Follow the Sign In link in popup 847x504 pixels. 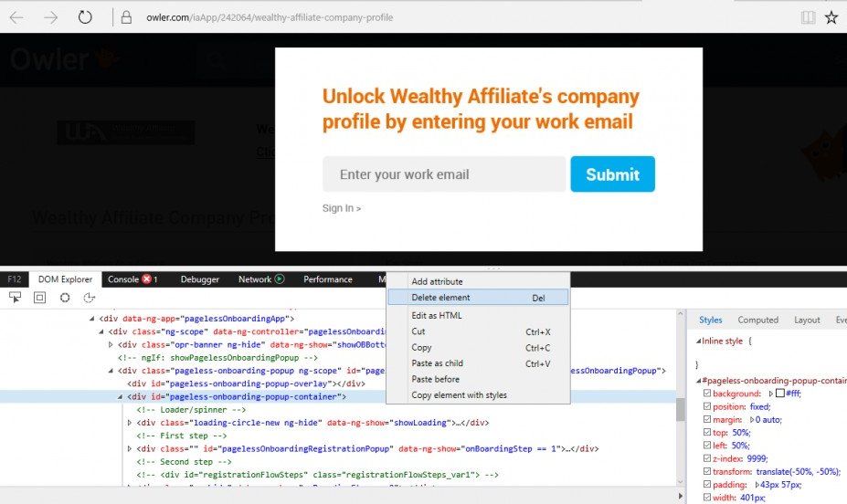342,208
